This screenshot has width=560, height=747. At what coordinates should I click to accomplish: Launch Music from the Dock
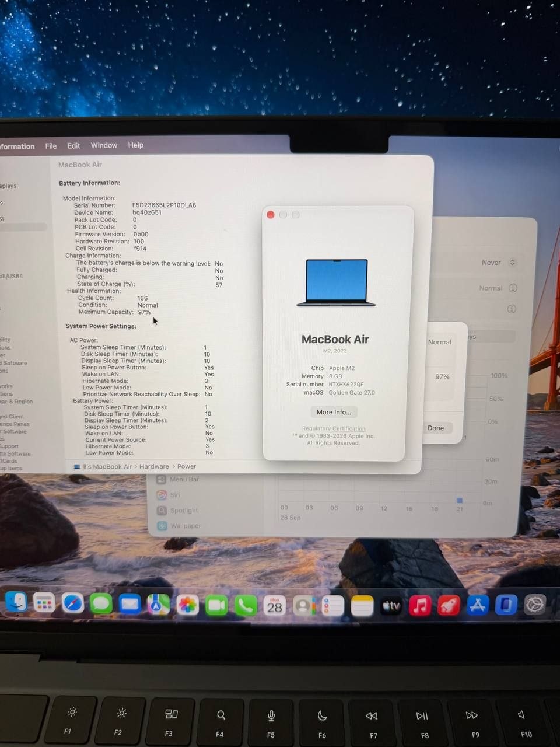point(420,606)
